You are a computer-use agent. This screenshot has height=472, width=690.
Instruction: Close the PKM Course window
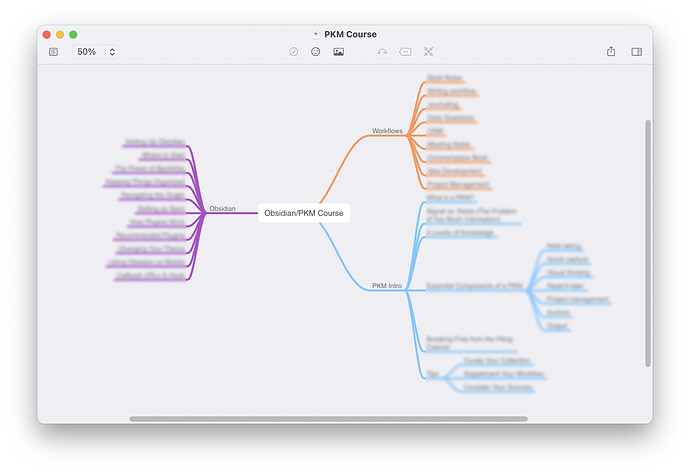(x=47, y=34)
